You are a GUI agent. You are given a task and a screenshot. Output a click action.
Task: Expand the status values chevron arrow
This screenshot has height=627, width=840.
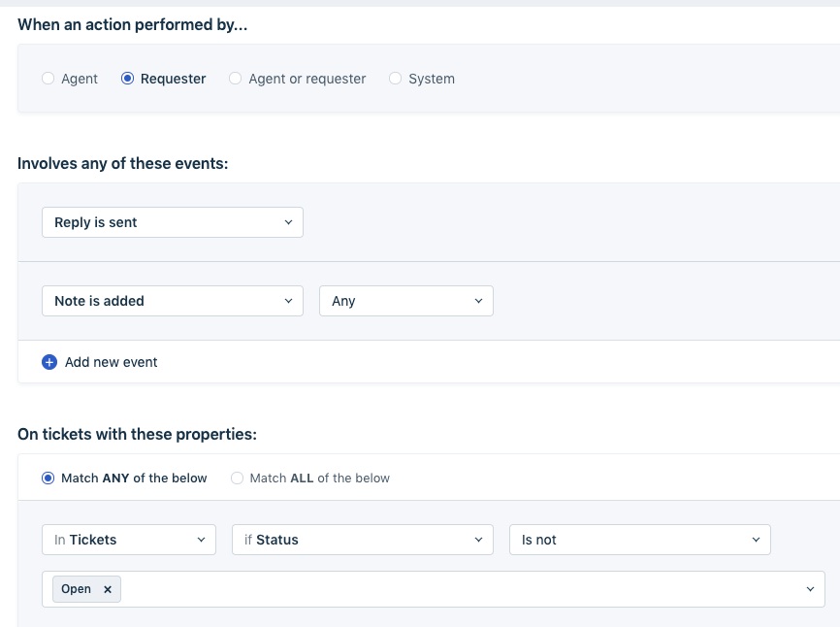811,589
